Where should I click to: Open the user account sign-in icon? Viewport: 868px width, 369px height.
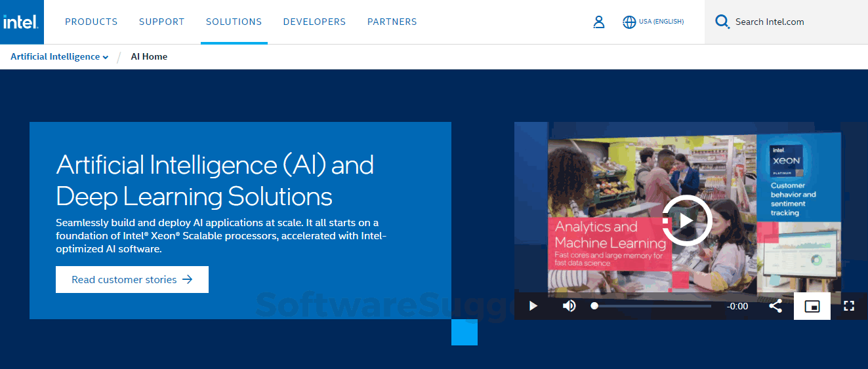tap(598, 22)
